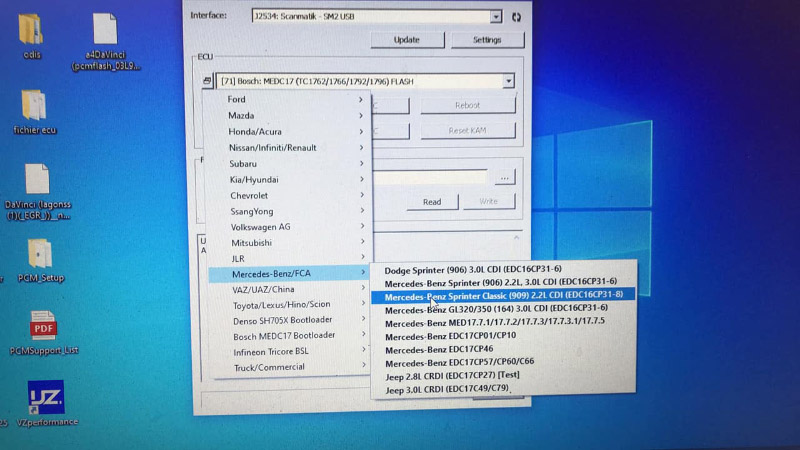Click the Reboot button
The image size is (800, 450).
pos(467,106)
